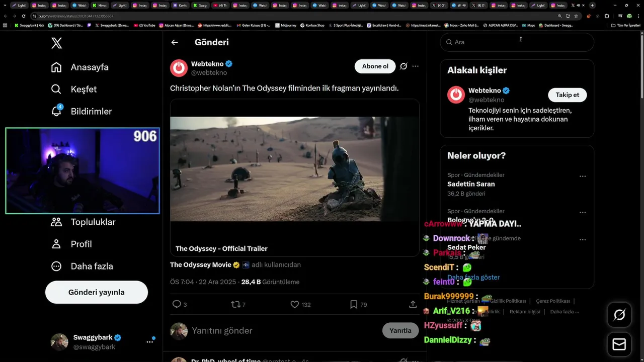
Task: Bookmark the post showing 79 bookmarks
Action: [354, 304]
